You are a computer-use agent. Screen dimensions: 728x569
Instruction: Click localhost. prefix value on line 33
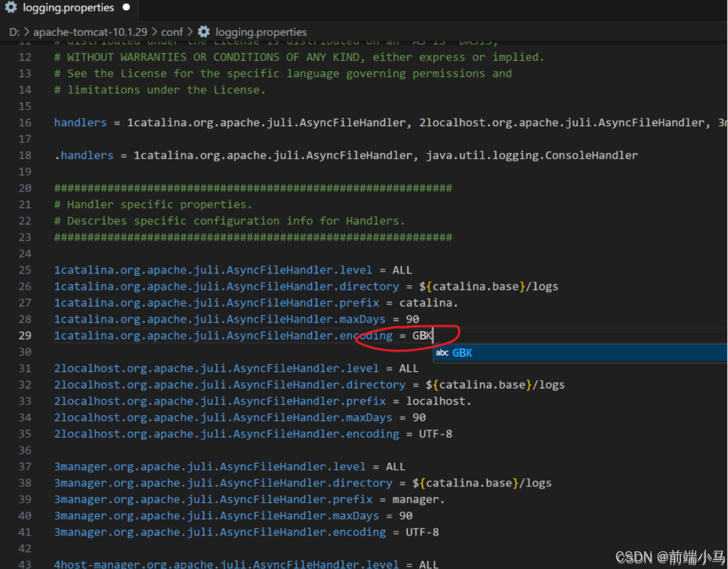[x=438, y=401]
